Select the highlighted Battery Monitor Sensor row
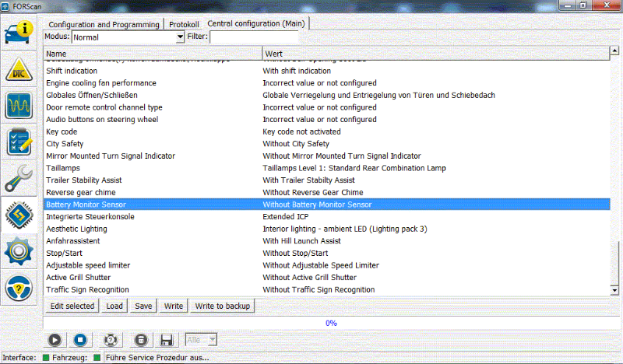This screenshot has width=623, height=364. pos(326,205)
